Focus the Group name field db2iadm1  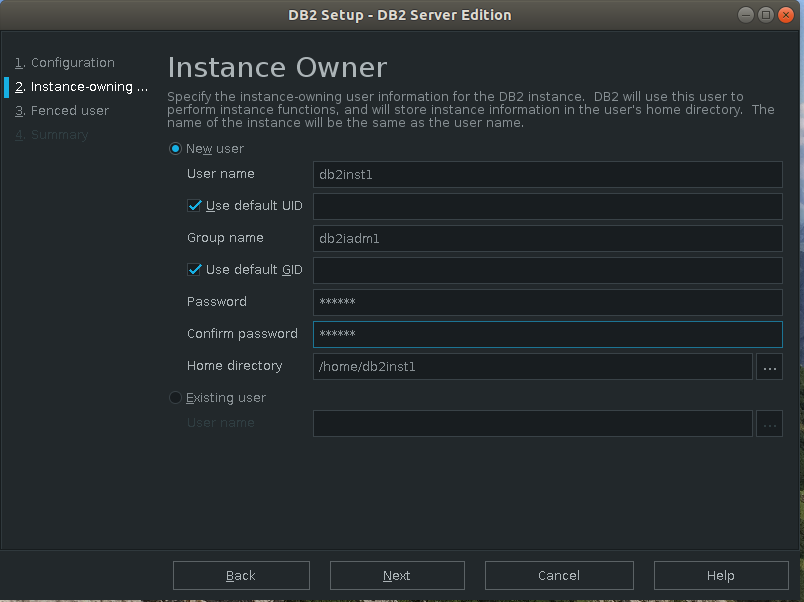tap(547, 238)
